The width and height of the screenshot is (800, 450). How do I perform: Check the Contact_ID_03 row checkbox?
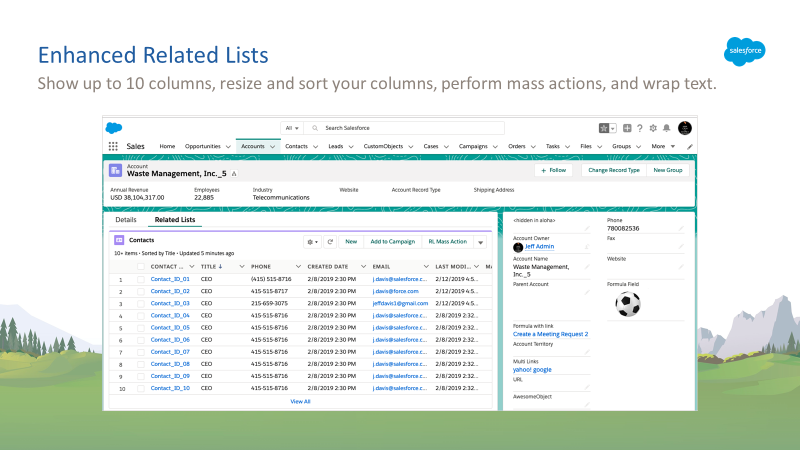(141, 304)
